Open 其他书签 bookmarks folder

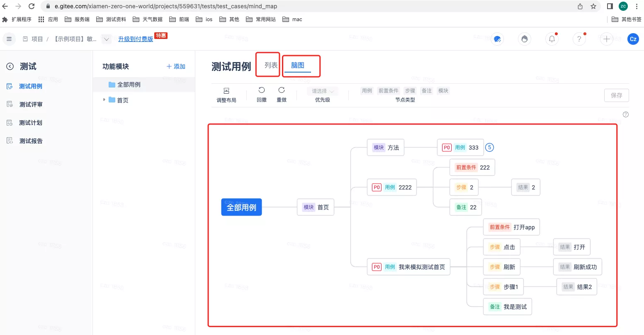(x=627, y=19)
